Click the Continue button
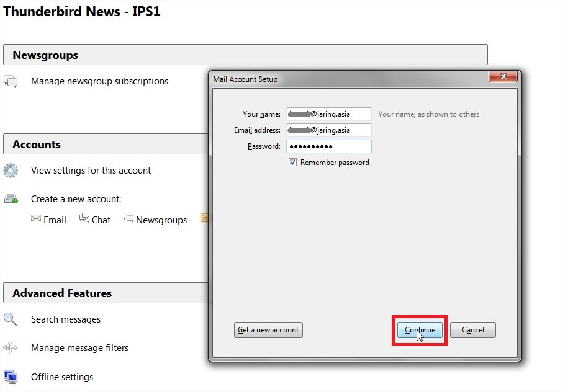 pyautogui.click(x=420, y=330)
